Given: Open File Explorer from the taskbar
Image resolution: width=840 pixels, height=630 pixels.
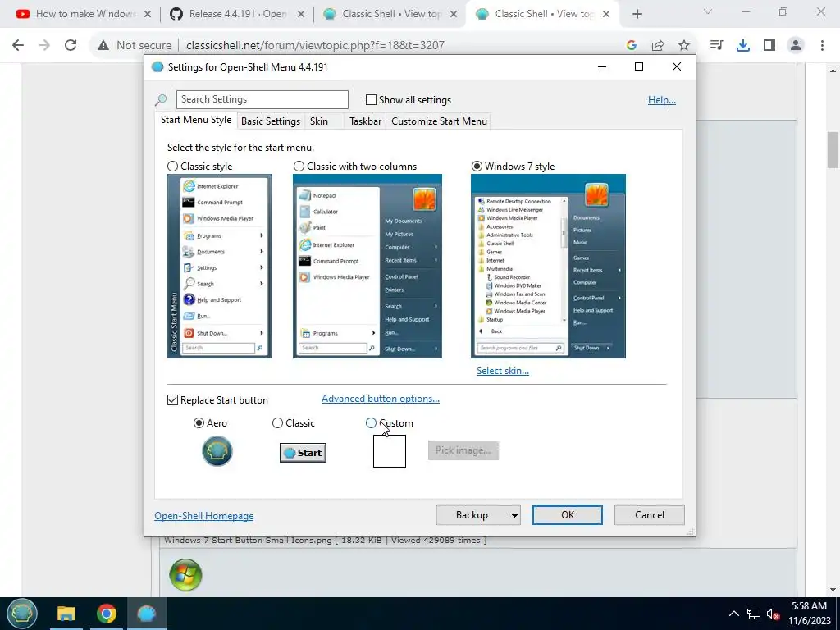Looking at the screenshot, I should coord(66,614).
